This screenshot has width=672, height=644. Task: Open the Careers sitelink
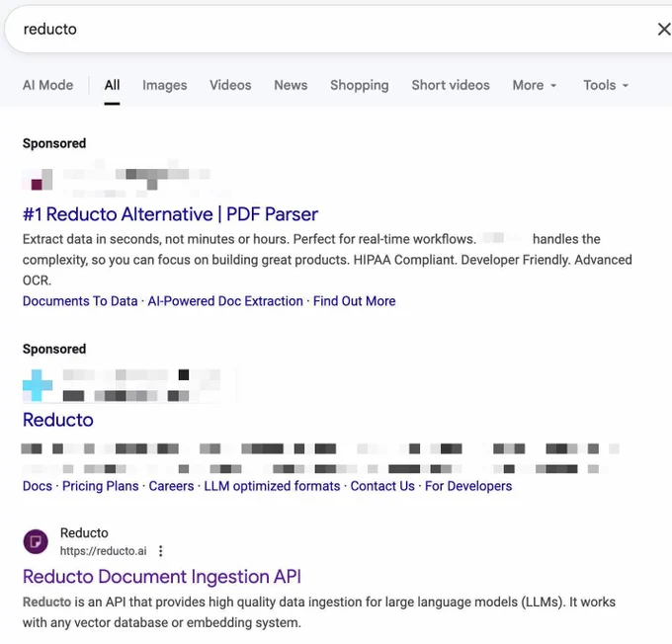[171, 486]
